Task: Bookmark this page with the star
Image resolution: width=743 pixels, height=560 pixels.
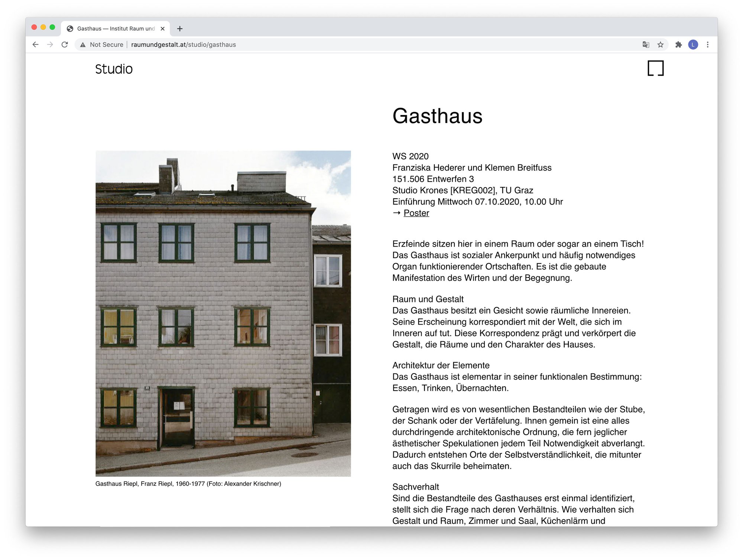Action: pos(660,45)
